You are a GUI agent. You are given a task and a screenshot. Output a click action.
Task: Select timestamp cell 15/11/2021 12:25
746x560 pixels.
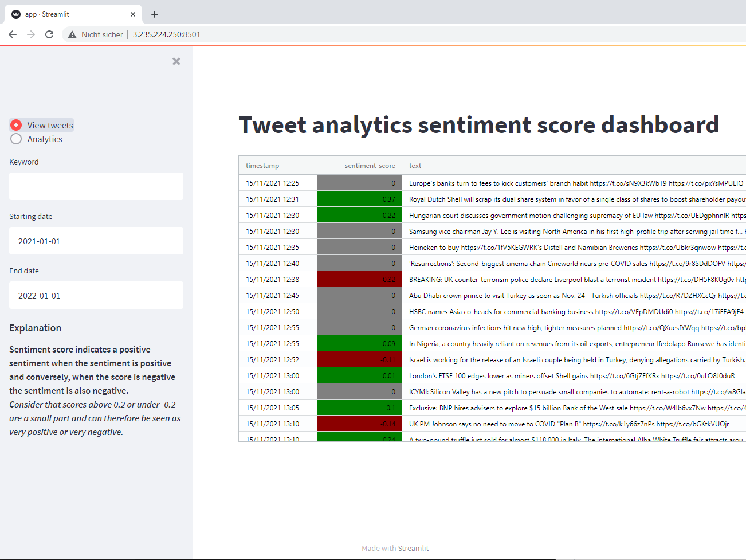point(278,183)
